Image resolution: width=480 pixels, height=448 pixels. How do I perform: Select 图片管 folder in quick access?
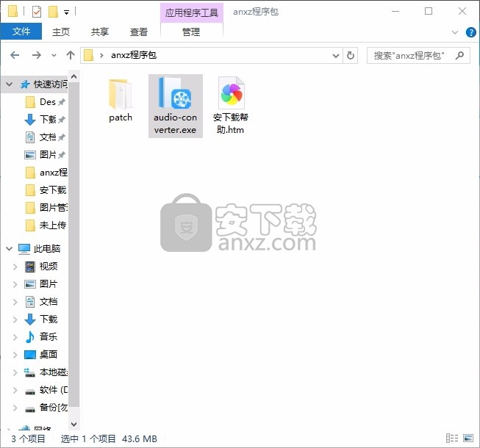coord(46,208)
